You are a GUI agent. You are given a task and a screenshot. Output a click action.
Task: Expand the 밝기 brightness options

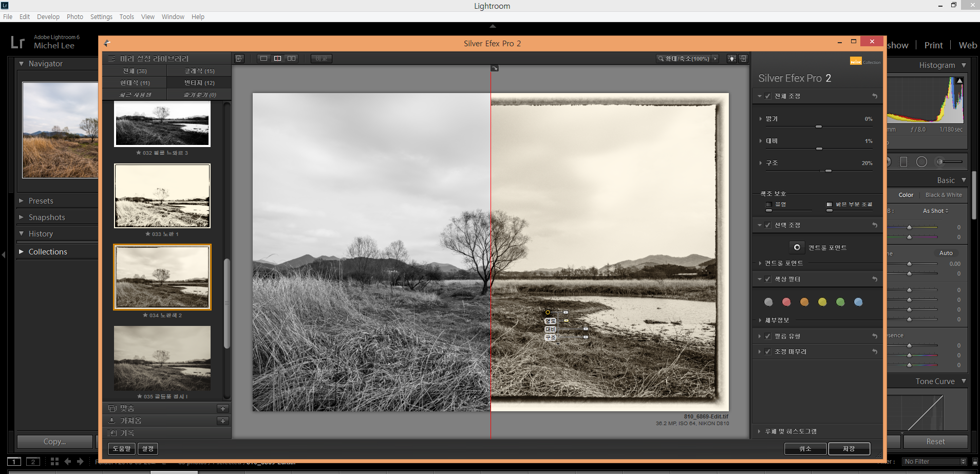(x=761, y=119)
